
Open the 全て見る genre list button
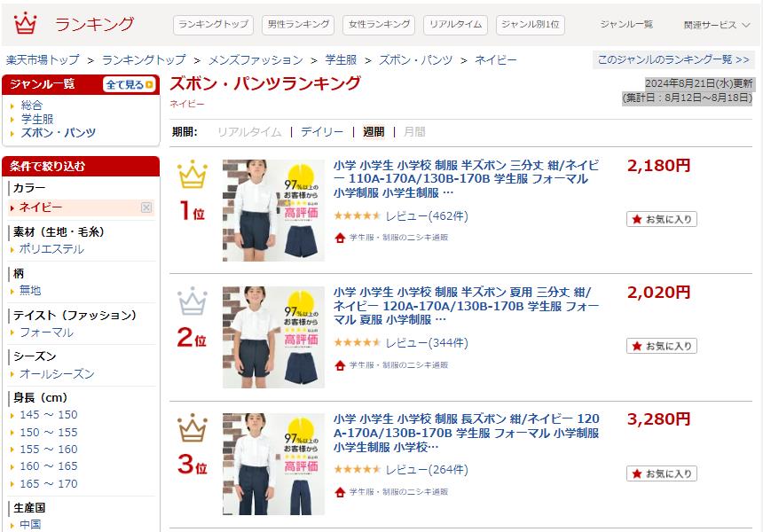(x=130, y=84)
